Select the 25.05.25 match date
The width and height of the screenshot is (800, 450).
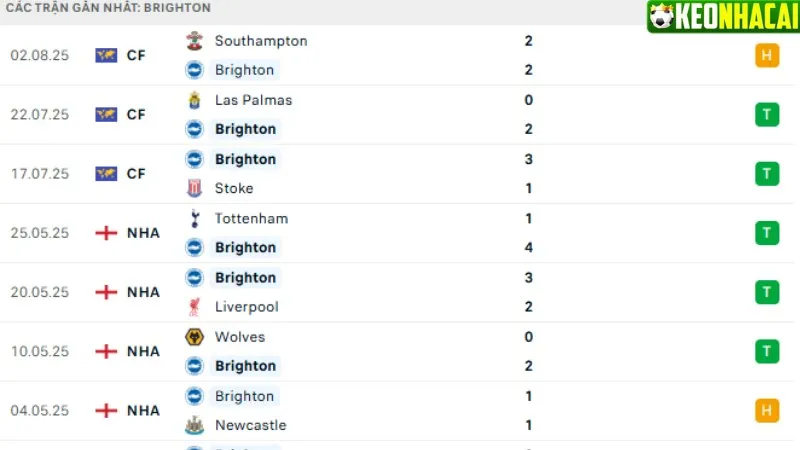[39, 233]
